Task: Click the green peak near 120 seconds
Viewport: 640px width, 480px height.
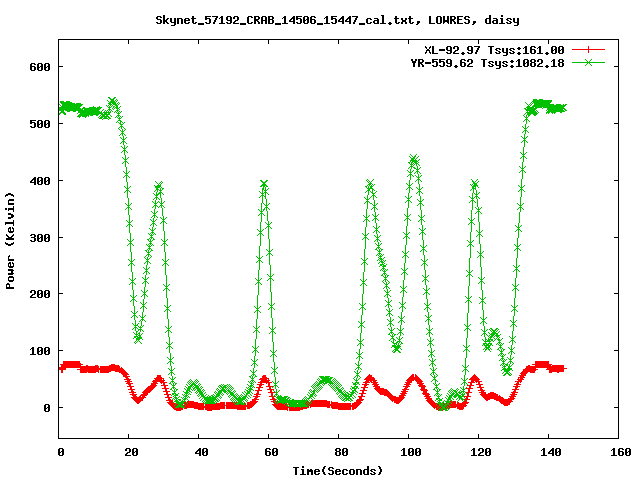Action: tap(474, 183)
